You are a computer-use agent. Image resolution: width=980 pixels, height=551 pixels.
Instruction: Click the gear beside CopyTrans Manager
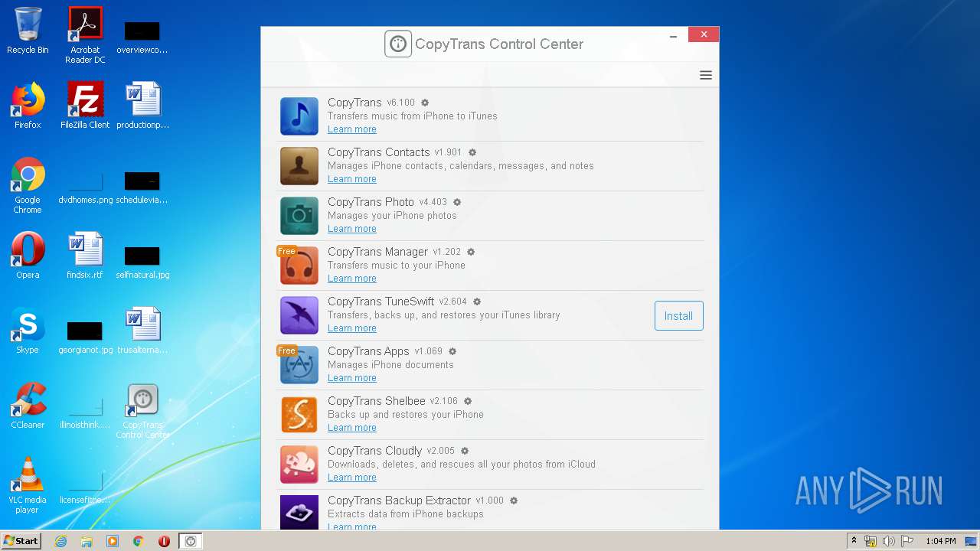[471, 252]
